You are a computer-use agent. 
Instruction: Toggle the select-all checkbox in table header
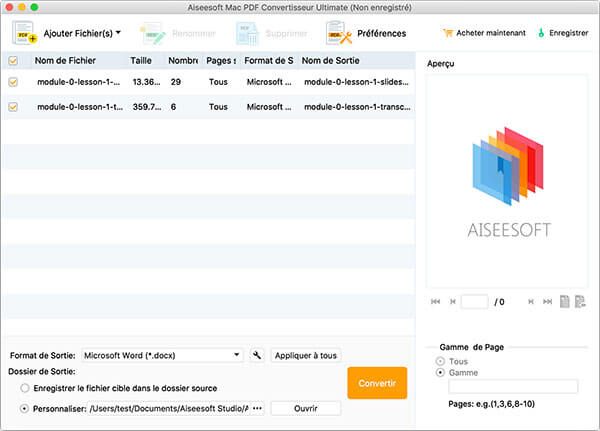coord(12,61)
